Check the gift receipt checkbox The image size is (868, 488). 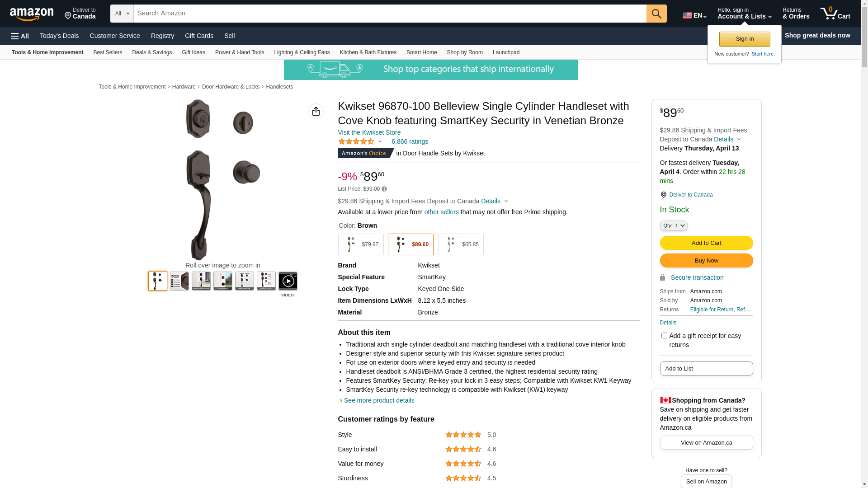[664, 336]
